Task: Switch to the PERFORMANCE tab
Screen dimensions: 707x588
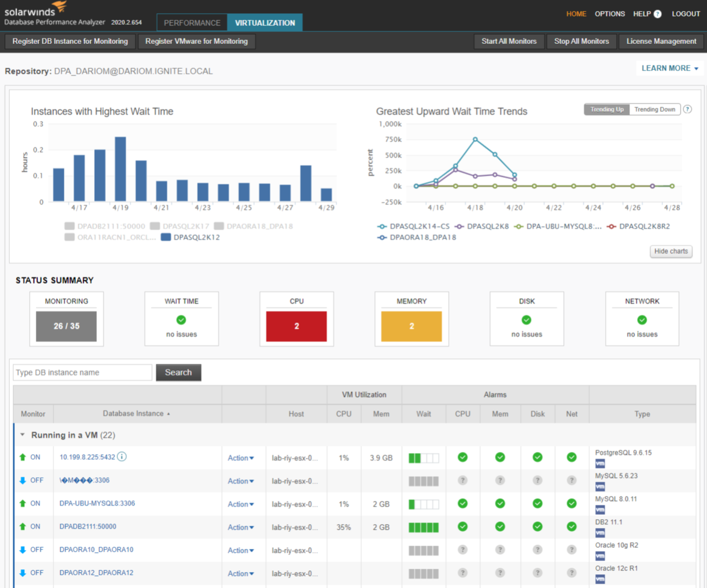Action: (x=192, y=23)
